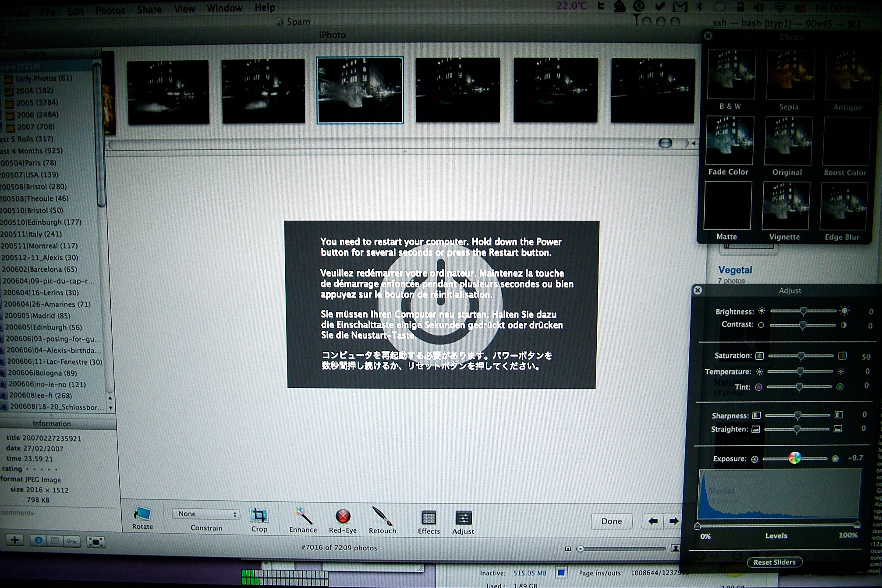Click the Reset Sliders button
The width and height of the screenshot is (882, 588).
[x=774, y=562]
